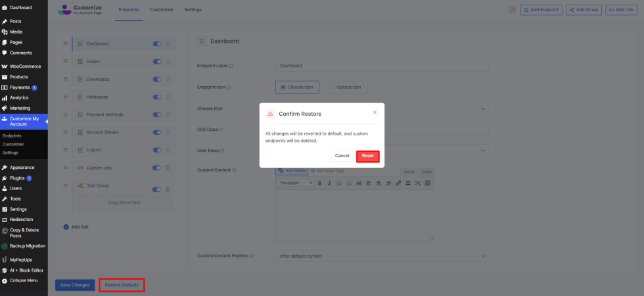
Task: Toggle the Payment Methods endpoint switch
Action: tap(157, 114)
